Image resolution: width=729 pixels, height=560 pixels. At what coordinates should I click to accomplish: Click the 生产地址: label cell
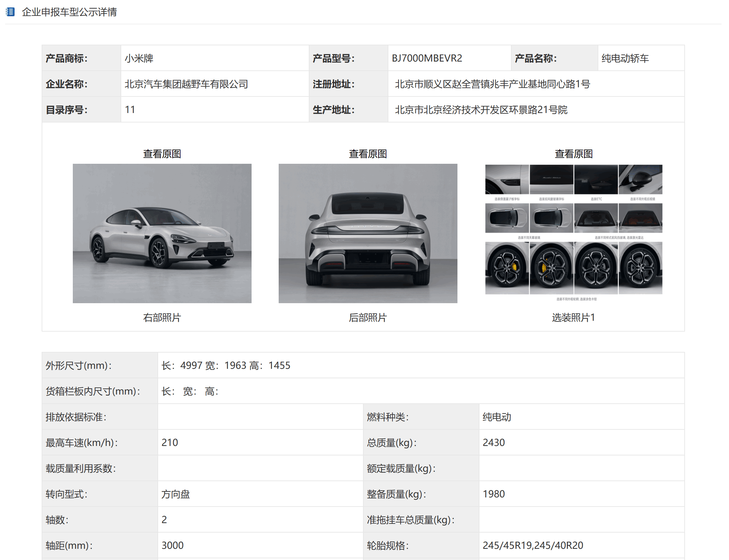point(348,110)
